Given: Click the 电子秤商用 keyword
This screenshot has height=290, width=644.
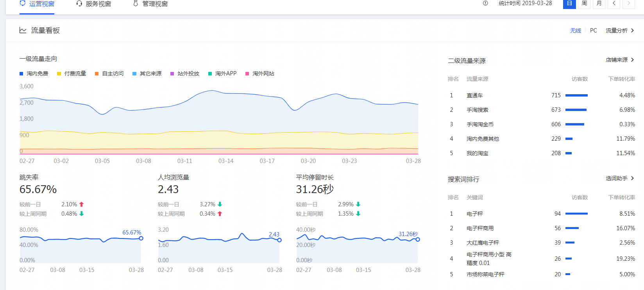Looking at the screenshot, I should click(480, 228).
